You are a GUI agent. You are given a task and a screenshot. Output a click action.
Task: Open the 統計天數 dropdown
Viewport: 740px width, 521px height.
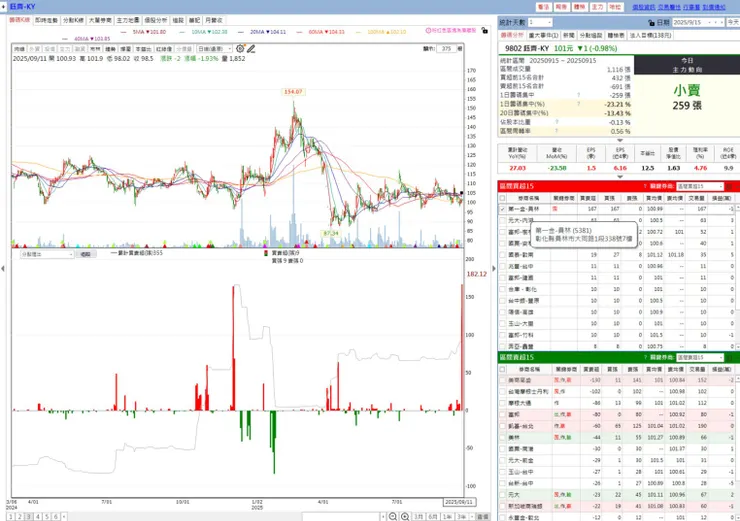[540, 22]
